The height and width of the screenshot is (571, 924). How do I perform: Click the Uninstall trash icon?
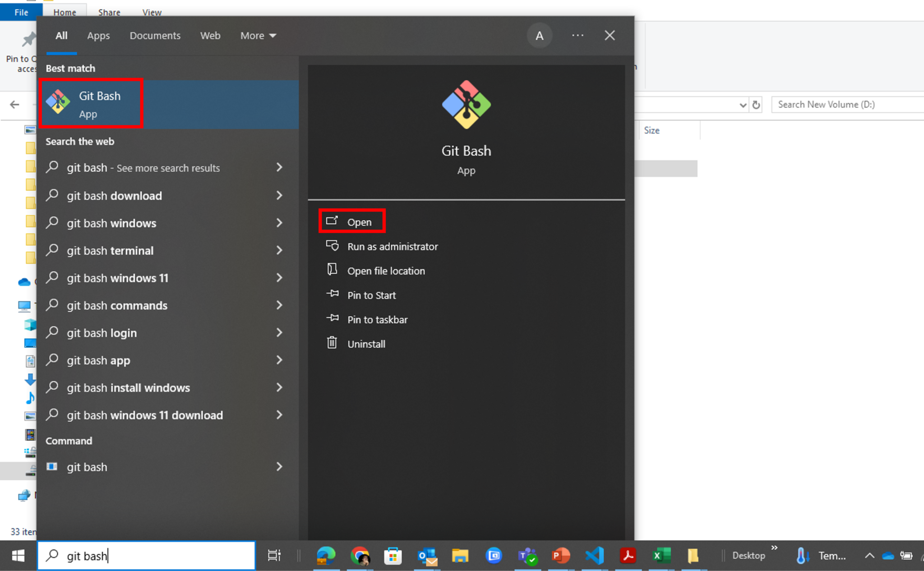pos(333,343)
